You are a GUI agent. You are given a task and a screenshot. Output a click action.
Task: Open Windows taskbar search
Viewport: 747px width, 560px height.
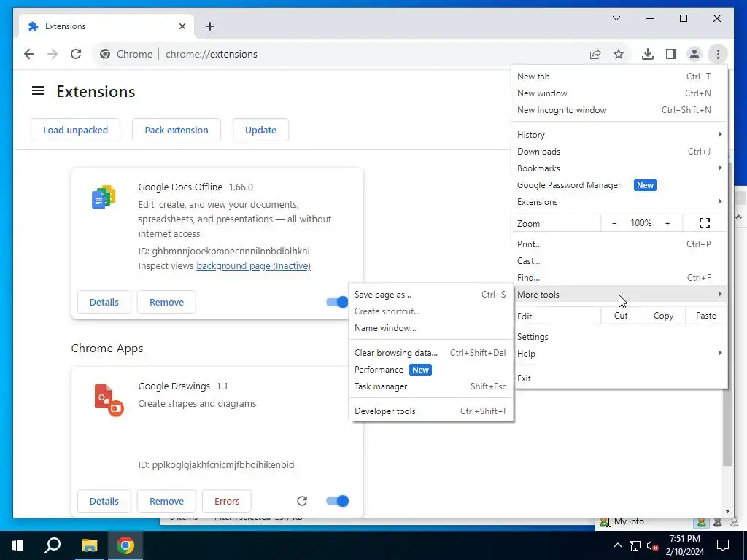[53, 545]
